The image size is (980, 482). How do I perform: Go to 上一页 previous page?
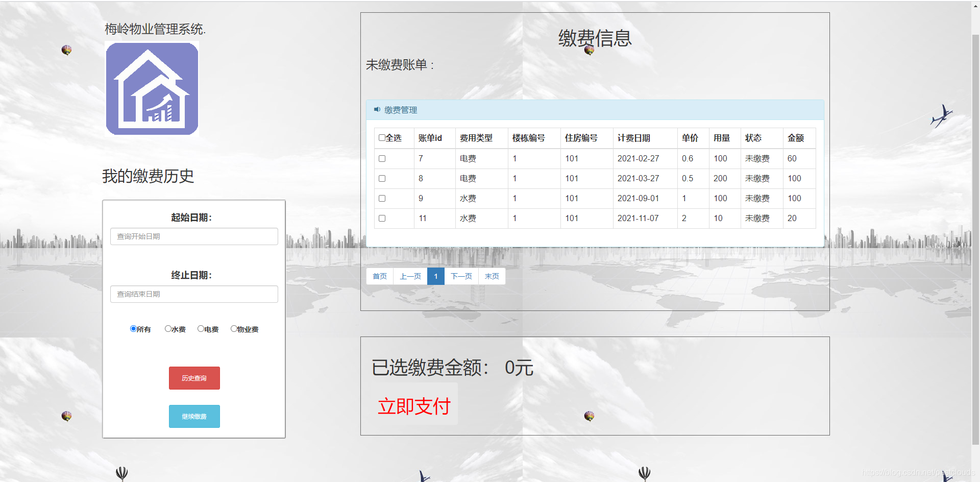coord(410,276)
